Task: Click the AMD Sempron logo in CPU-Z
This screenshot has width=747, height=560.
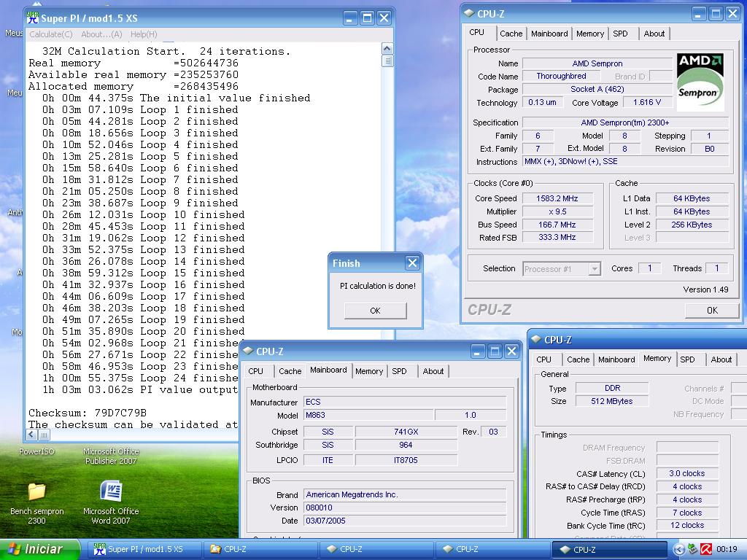Action: click(700, 82)
